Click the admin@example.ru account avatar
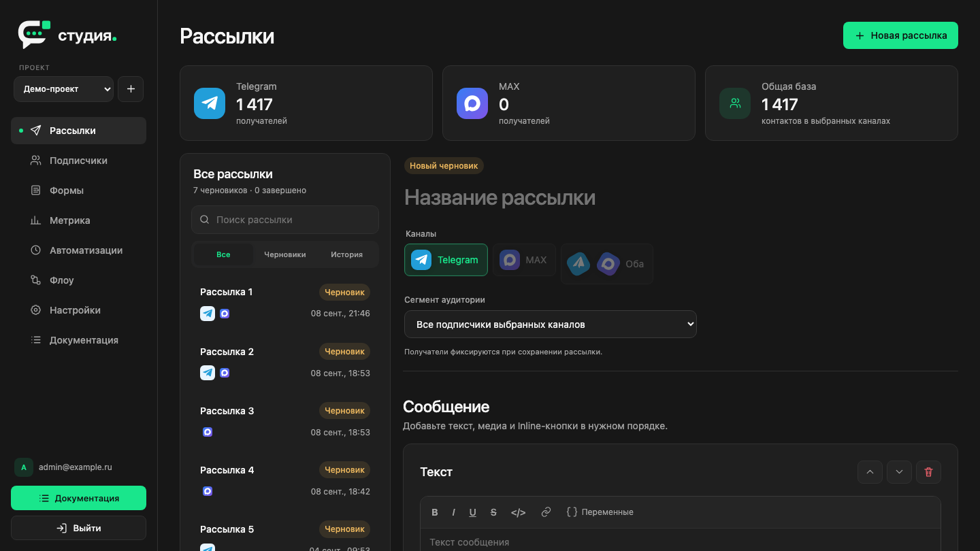 [24, 467]
